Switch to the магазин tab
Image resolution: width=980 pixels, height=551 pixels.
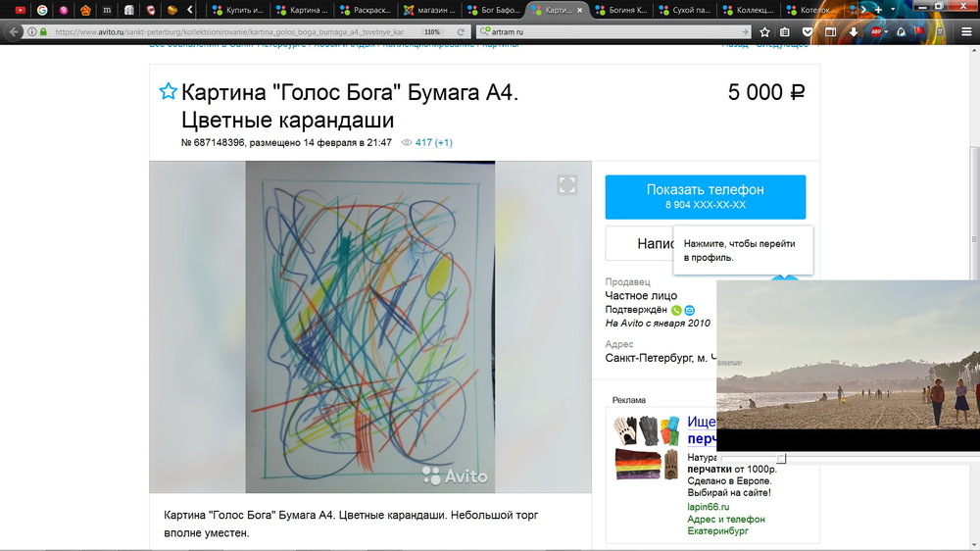[x=430, y=10]
